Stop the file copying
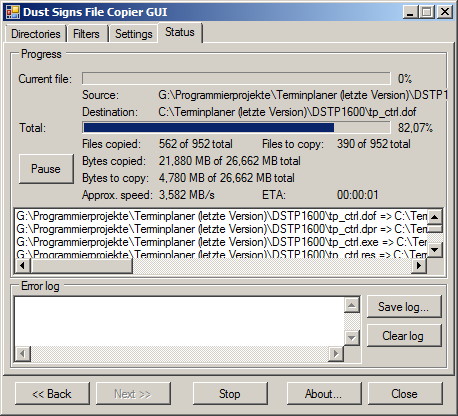458x416 pixels. 230,394
